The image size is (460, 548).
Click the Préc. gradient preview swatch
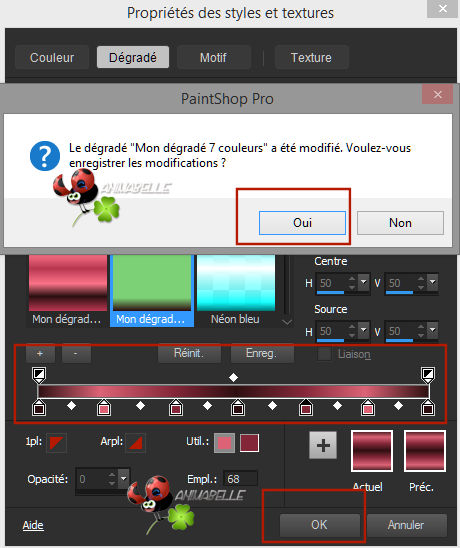pyautogui.click(x=425, y=451)
